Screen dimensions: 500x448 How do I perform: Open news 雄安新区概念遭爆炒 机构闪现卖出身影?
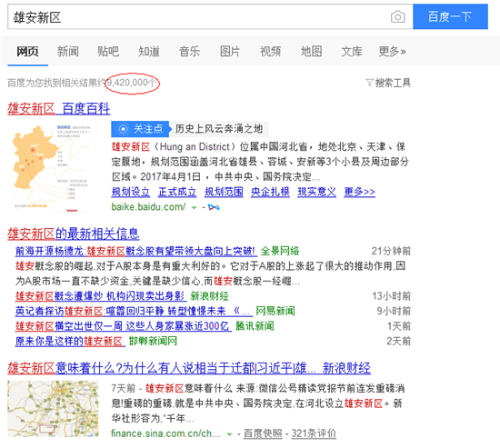tap(100, 296)
